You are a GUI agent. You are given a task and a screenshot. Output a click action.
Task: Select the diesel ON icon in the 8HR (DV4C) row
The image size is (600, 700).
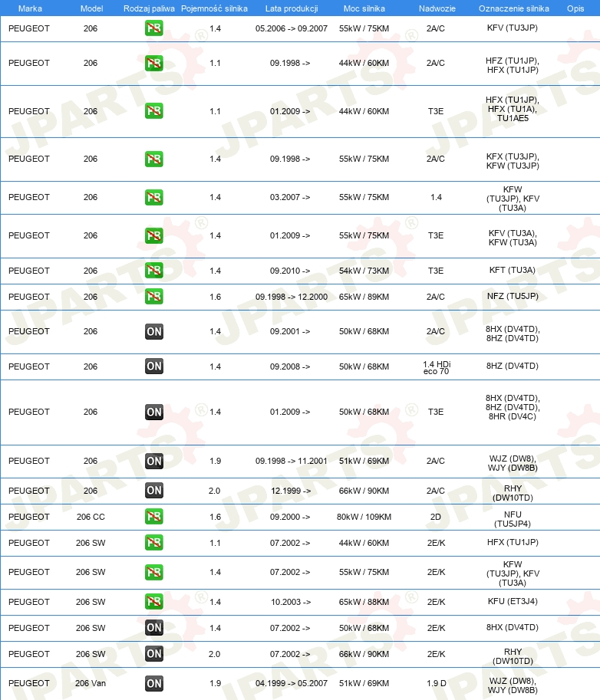(153, 412)
